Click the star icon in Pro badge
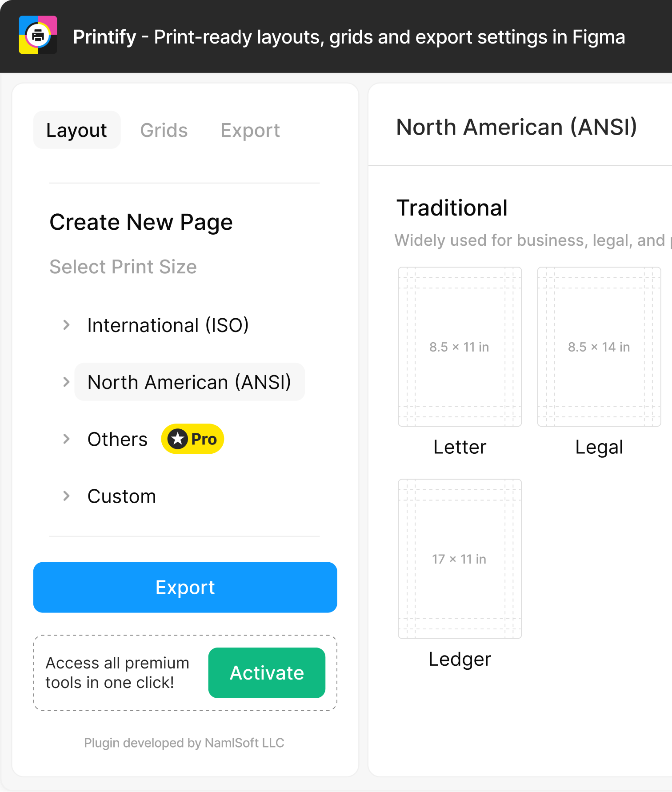Viewport: 672px width, 792px height. tap(178, 439)
